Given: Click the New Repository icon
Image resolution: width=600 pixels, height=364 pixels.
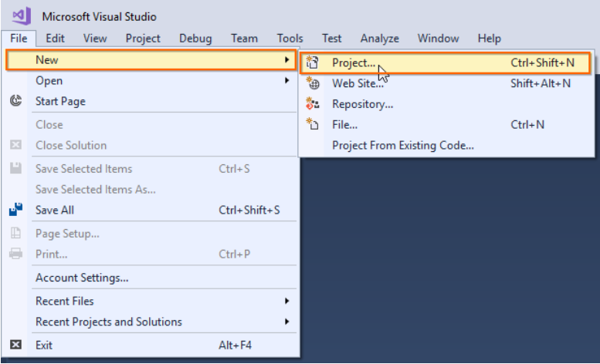Looking at the screenshot, I should tap(314, 104).
